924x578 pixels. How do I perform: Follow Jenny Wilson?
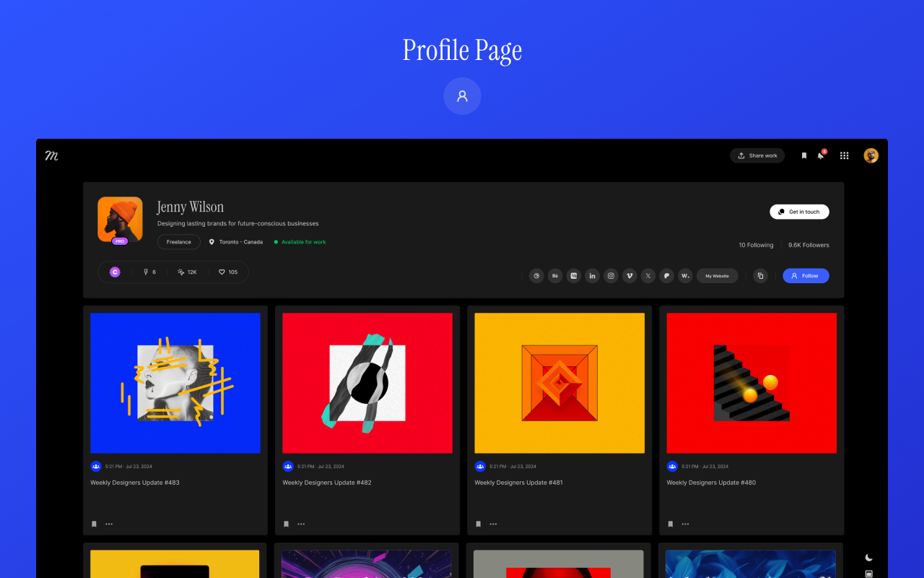[x=806, y=275]
